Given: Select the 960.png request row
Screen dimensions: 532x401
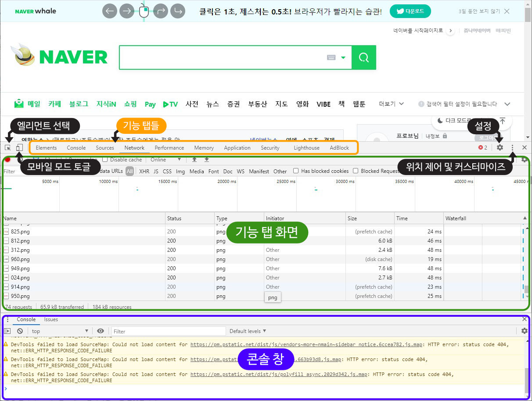Looking at the screenshot, I should (263, 259).
